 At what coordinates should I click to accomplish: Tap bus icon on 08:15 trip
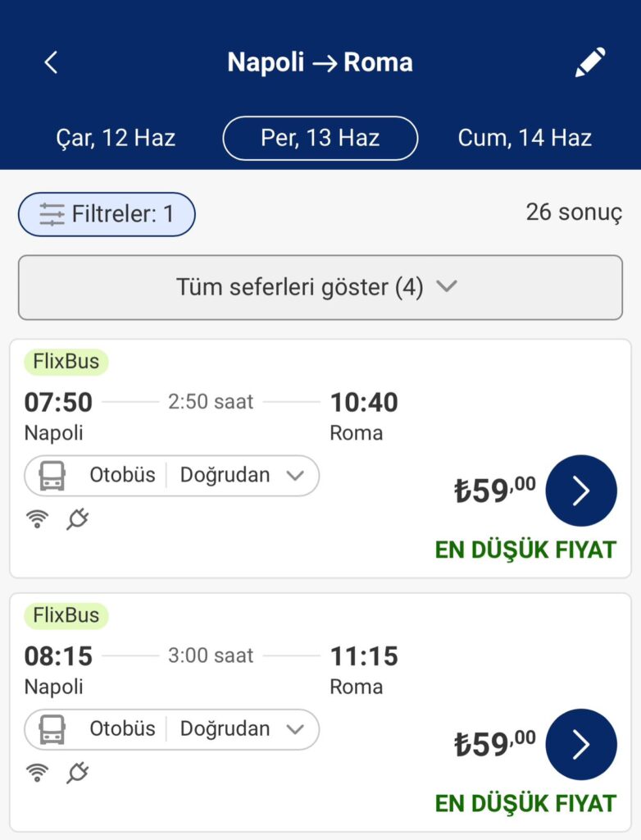(x=52, y=729)
